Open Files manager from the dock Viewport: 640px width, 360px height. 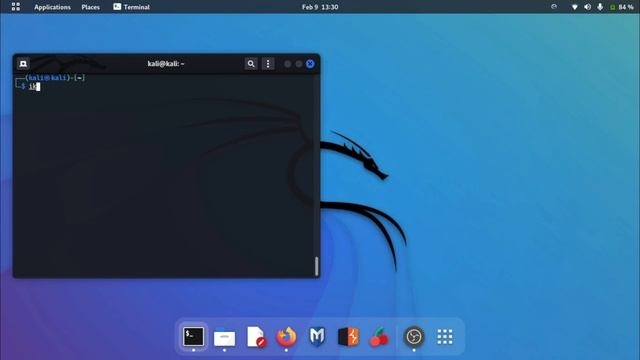pyautogui.click(x=224, y=337)
